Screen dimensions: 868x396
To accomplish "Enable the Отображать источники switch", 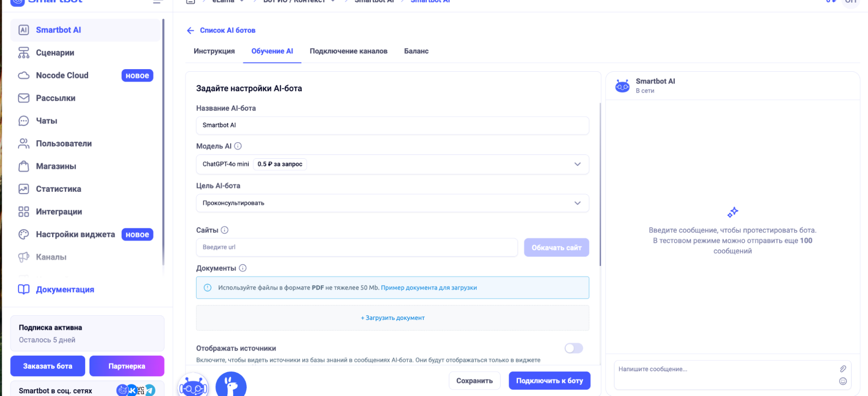I will (x=574, y=348).
